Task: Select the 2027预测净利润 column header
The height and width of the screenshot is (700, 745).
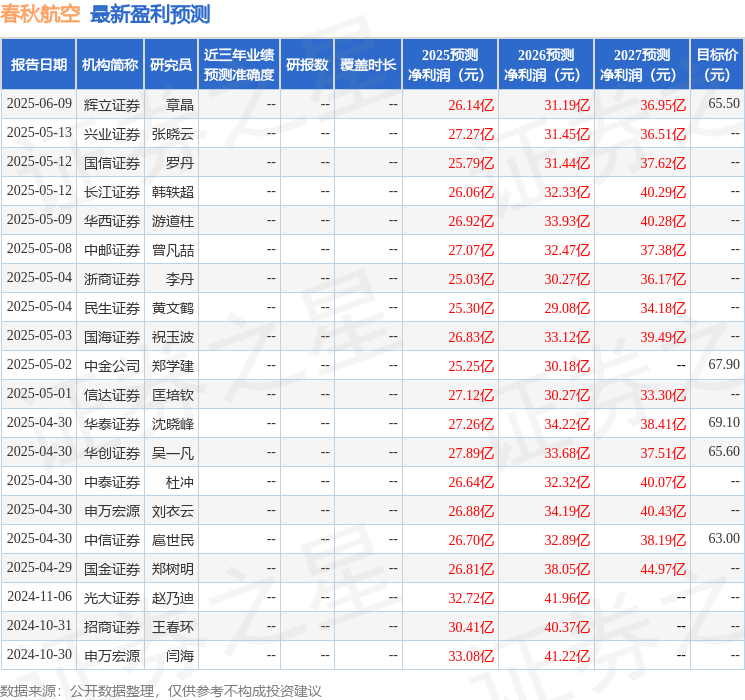Action: [642, 65]
